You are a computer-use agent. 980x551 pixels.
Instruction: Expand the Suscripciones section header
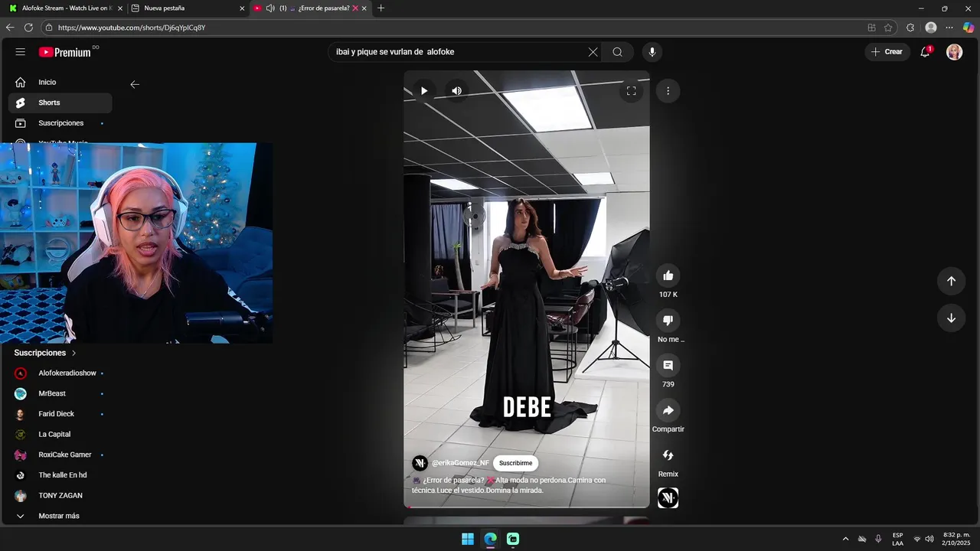coord(45,353)
